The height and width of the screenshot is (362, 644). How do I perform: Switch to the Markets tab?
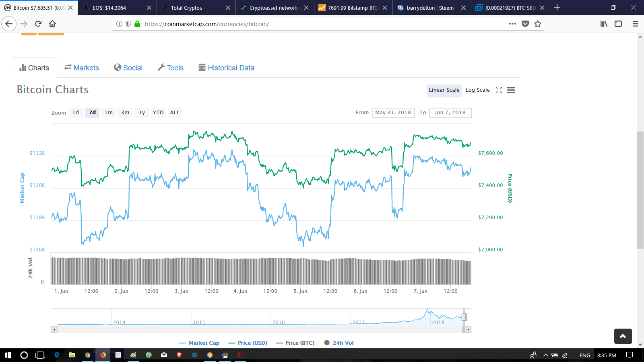pyautogui.click(x=82, y=68)
